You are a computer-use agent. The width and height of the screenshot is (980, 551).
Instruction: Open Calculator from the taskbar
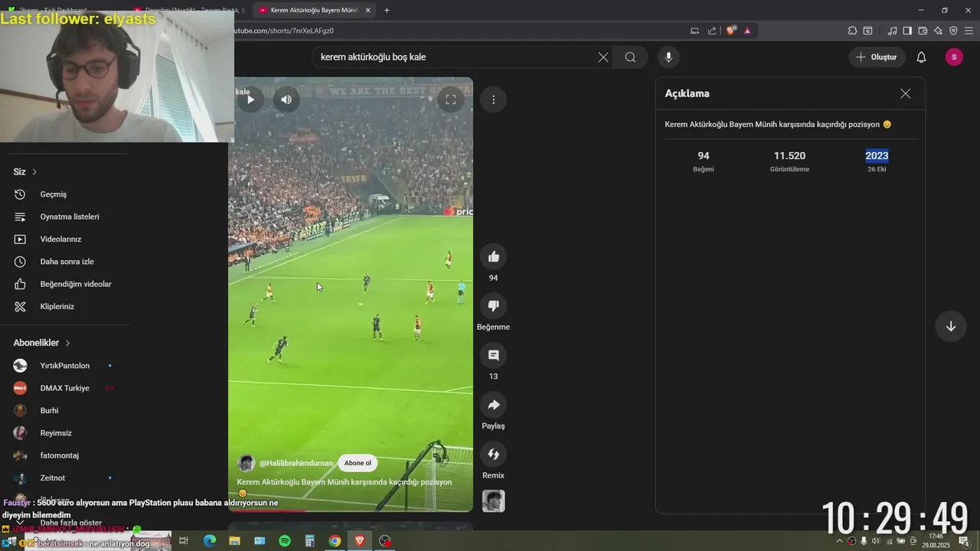tap(310, 541)
